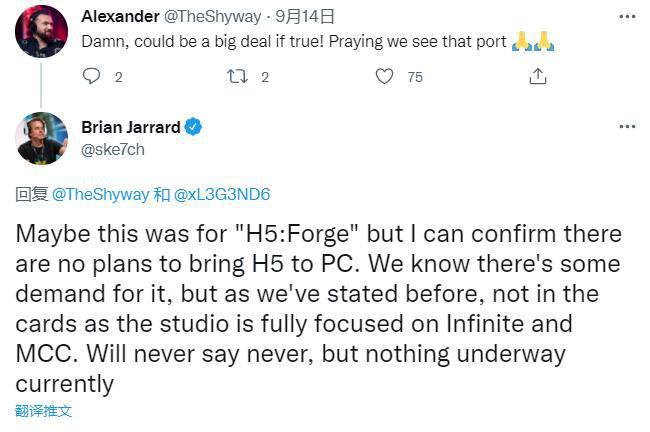
Task: Click the 75 likes count
Action: tap(415, 77)
